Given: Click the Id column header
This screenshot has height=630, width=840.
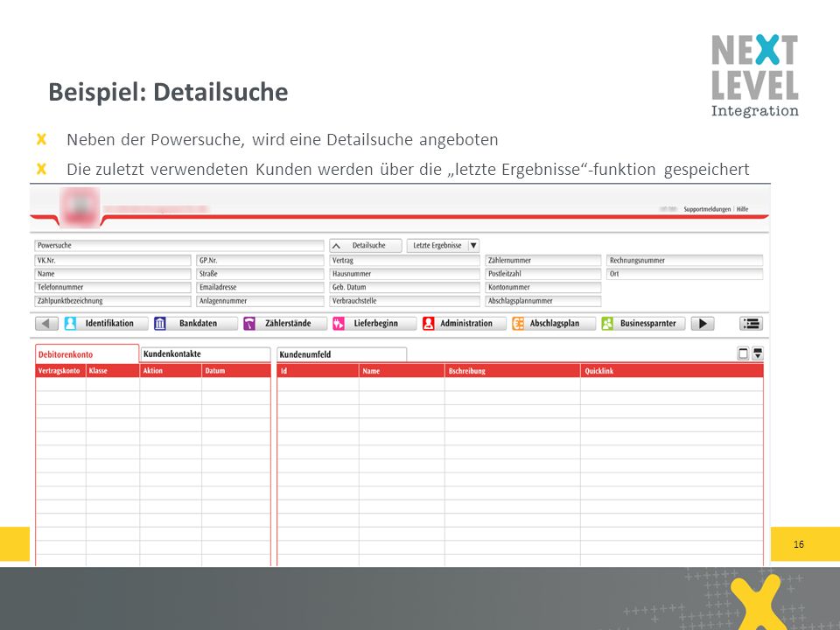Looking at the screenshot, I should 318,371.
